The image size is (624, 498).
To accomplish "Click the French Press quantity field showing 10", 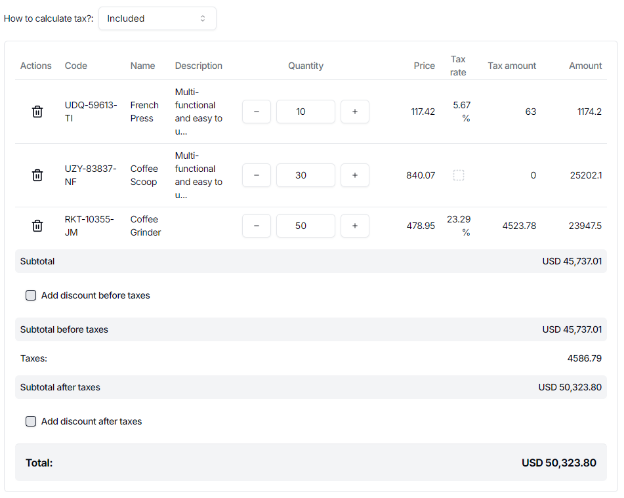I will coord(305,112).
